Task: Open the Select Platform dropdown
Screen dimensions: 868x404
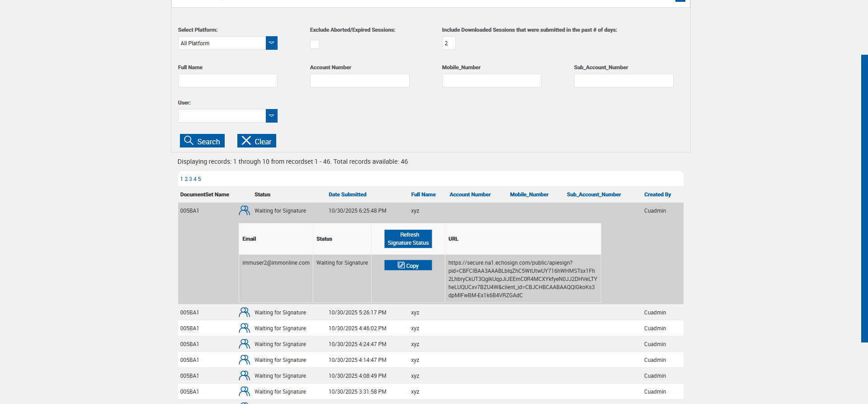Action: (271, 43)
